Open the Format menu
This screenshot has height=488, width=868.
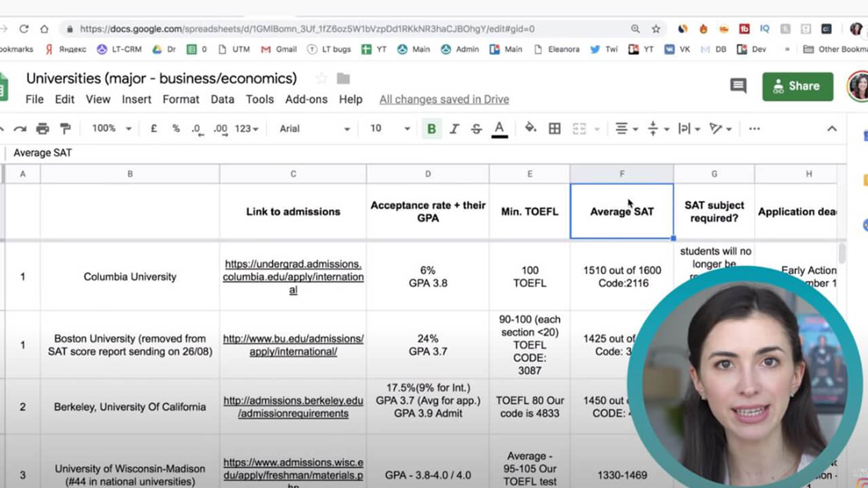(x=181, y=99)
